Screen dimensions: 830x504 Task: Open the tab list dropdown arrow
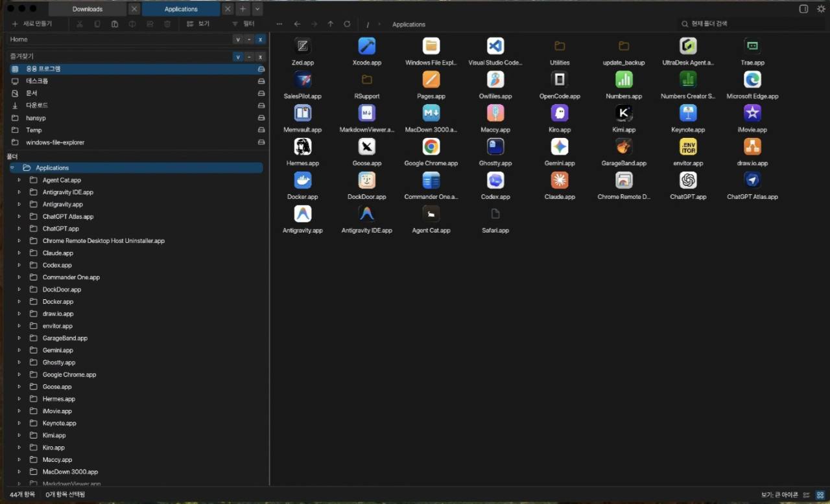(x=257, y=9)
